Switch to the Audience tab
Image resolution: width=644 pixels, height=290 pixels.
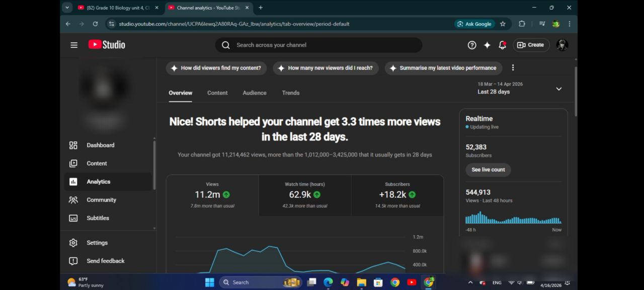255,93
